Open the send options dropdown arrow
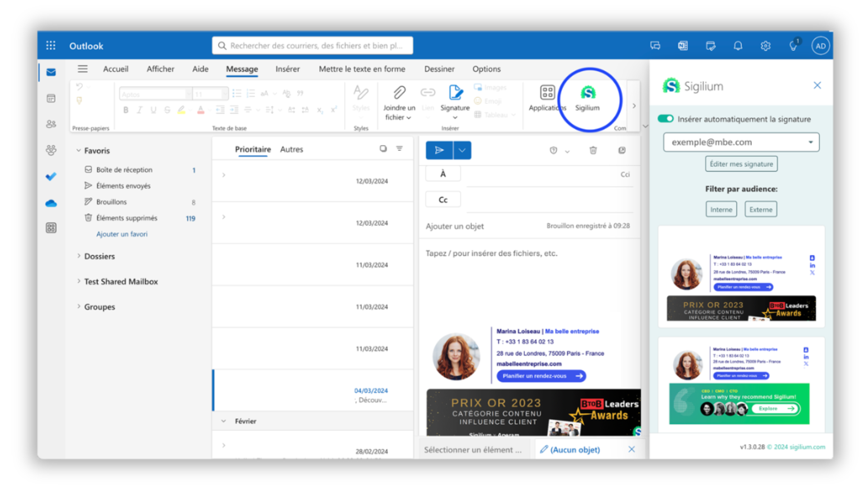Image resolution: width=868 pixels, height=488 pixels. (x=462, y=150)
